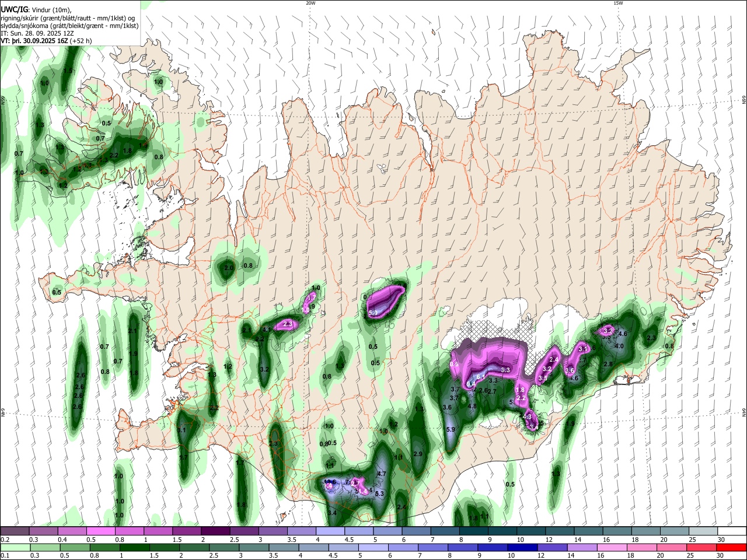This screenshot has height=560, width=747.
Task: Click the 15W longitude label
Action: (x=618, y=3)
